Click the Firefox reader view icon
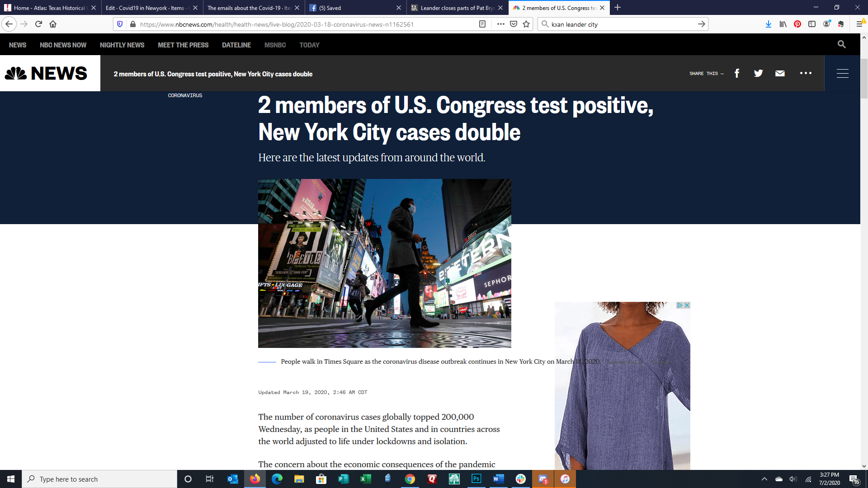This screenshot has height=488, width=868. 482,24
